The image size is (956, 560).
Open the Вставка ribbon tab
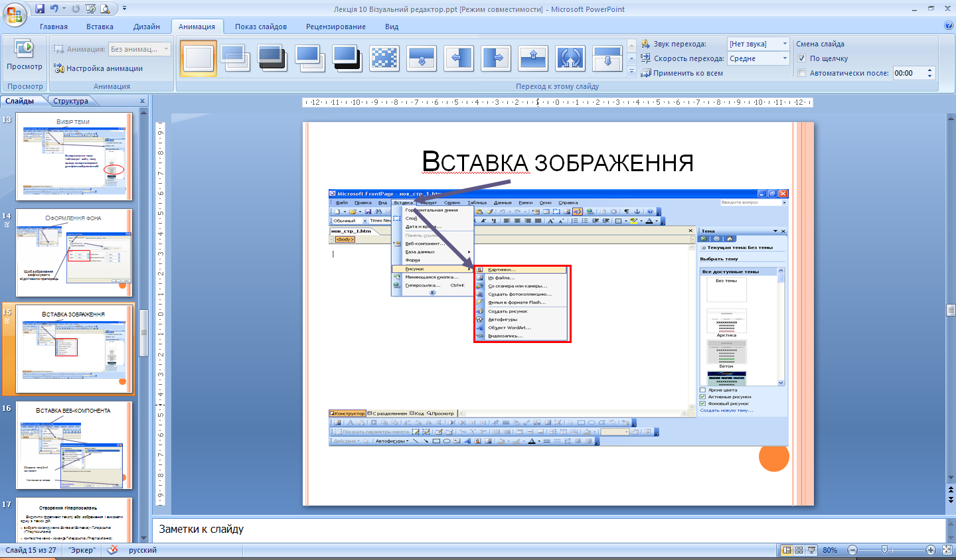click(100, 27)
